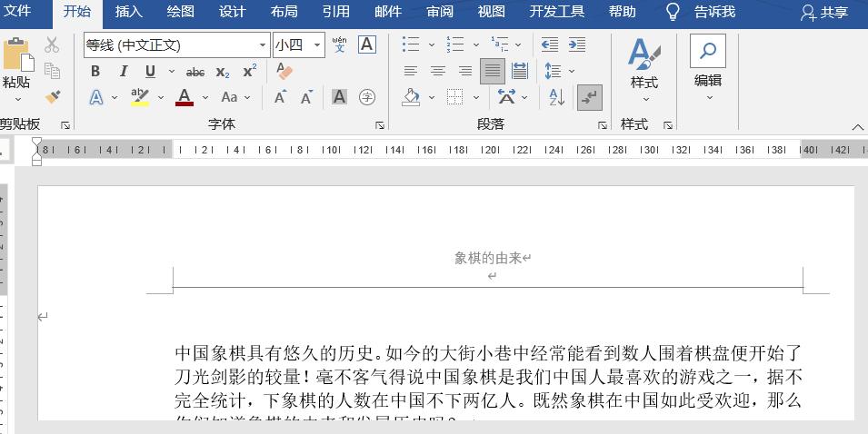Open font dialog launcher
Screen dimensions: 868x434
click(x=380, y=125)
